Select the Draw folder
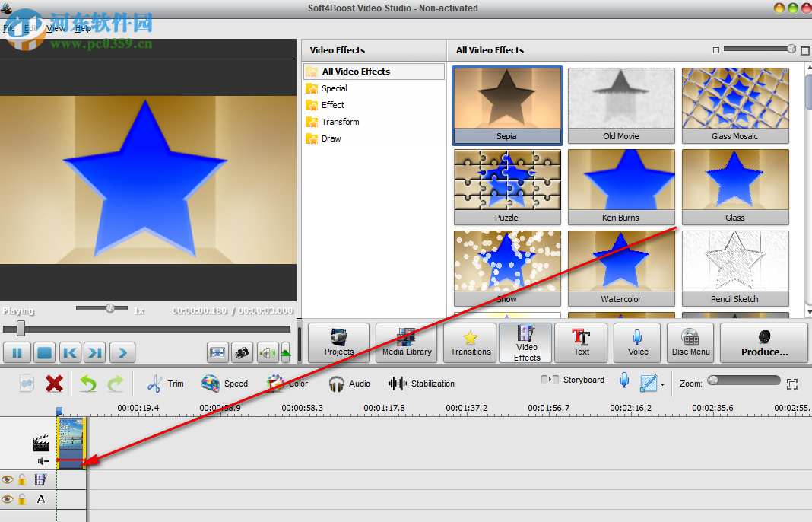Screen dimensions: 812x522 tap(323, 138)
